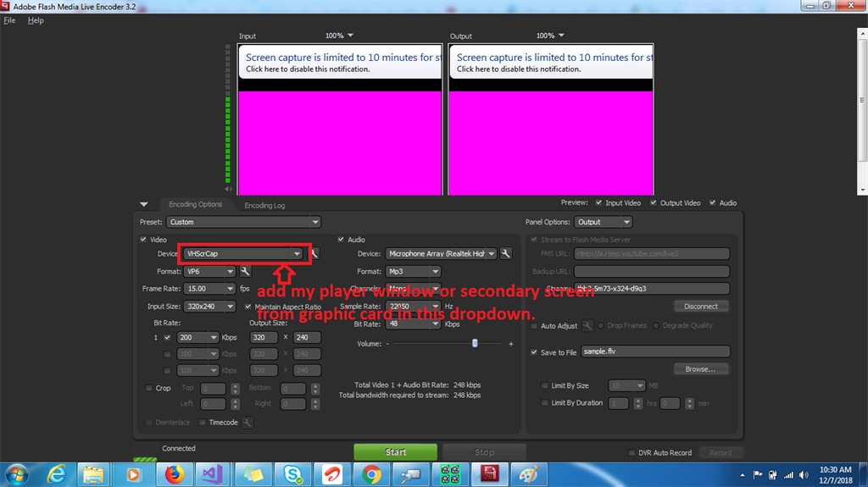Click the green Start button

pyautogui.click(x=395, y=452)
